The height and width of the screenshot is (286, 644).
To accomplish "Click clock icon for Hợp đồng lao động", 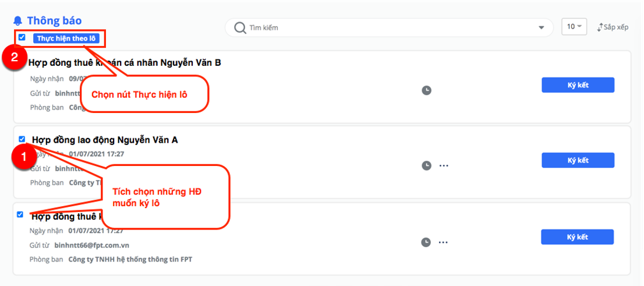I will [427, 165].
